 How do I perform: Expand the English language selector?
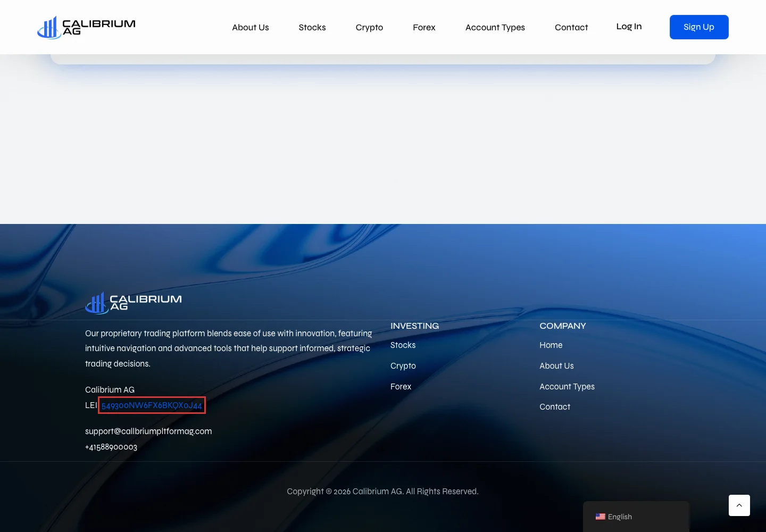(636, 517)
